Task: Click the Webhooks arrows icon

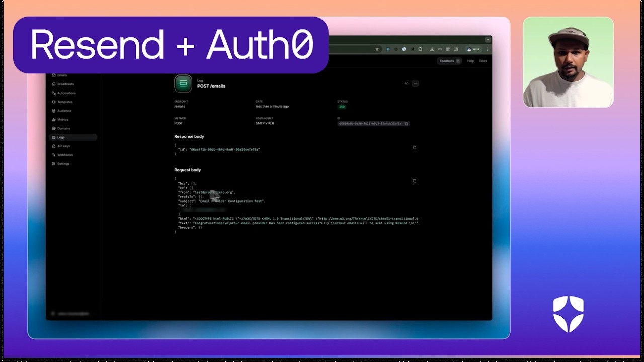Action: [x=53, y=155]
